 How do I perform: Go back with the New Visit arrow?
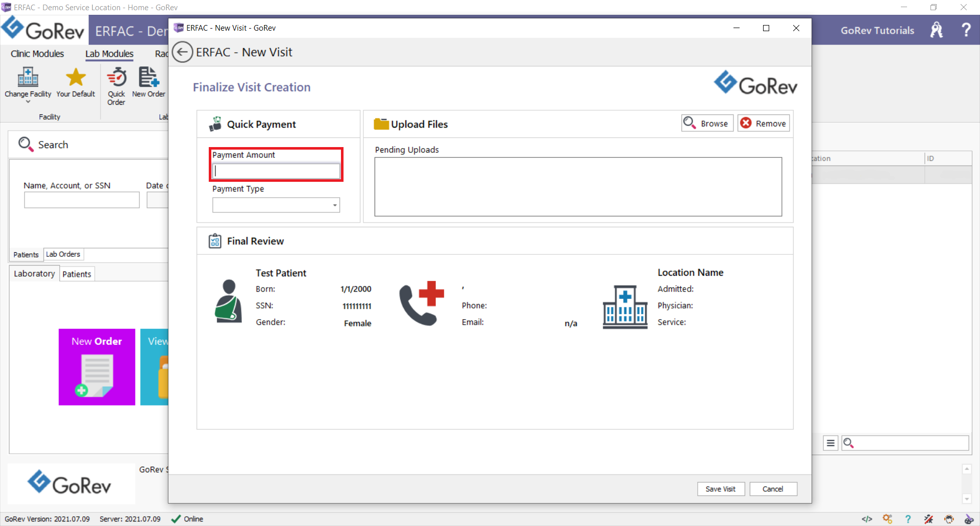182,52
